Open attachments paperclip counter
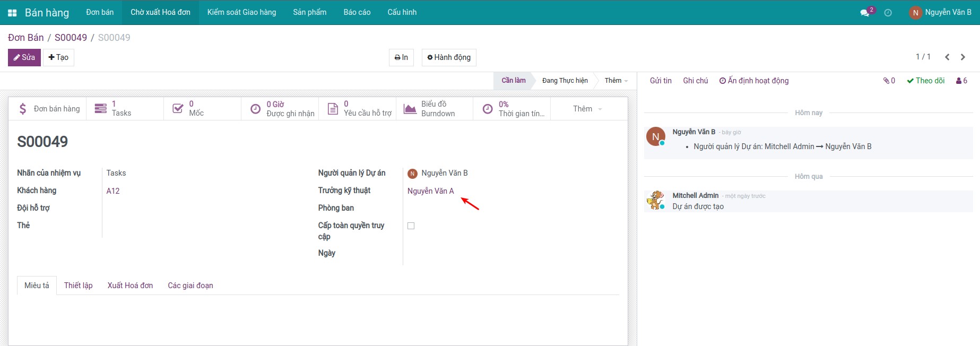The width and height of the screenshot is (980, 346). click(889, 81)
